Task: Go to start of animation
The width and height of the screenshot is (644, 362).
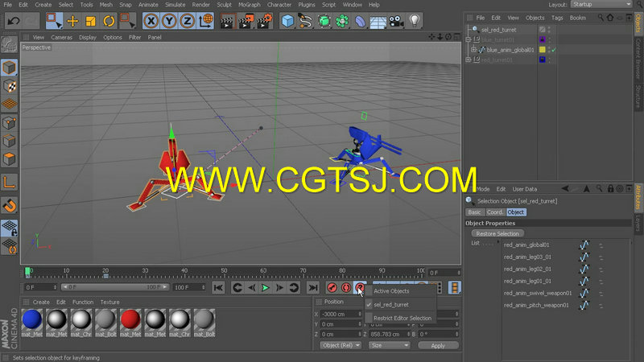Action: pos(218,288)
